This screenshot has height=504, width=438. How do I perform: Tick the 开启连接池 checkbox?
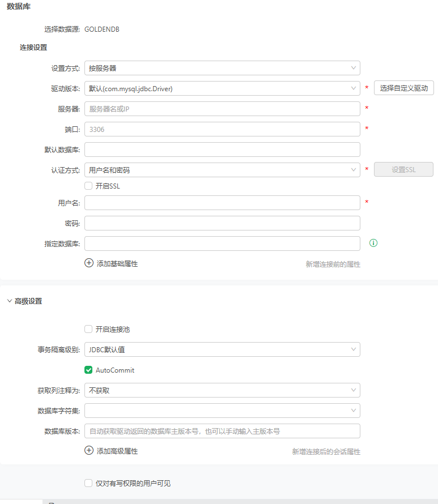(x=88, y=329)
